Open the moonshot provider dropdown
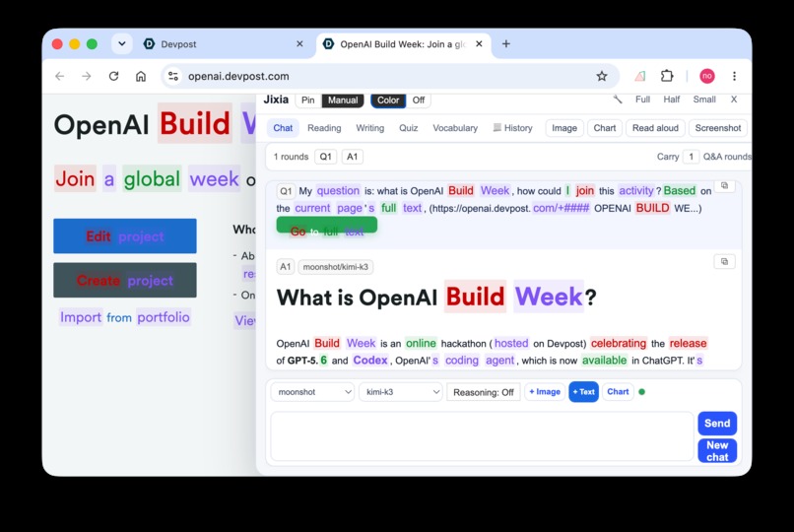 312,392
